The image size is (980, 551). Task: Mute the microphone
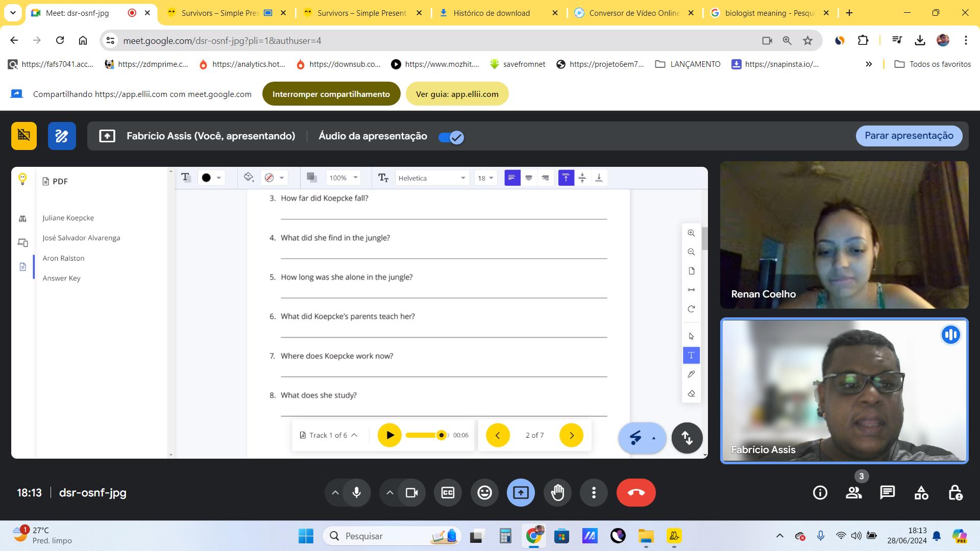[x=356, y=493]
